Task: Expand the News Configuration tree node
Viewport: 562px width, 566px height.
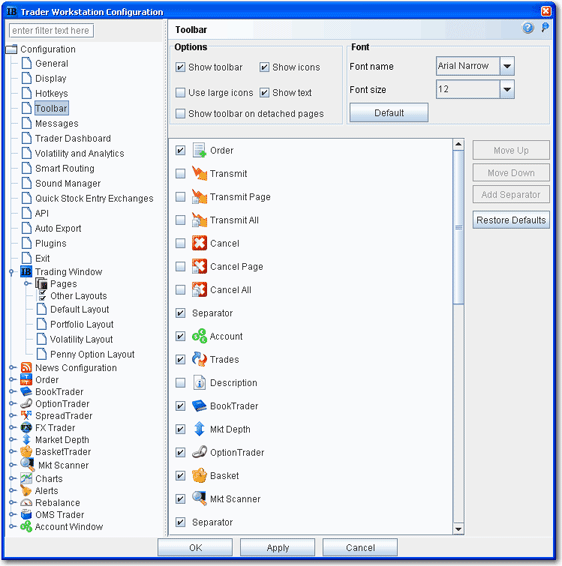Action: [x=13, y=367]
